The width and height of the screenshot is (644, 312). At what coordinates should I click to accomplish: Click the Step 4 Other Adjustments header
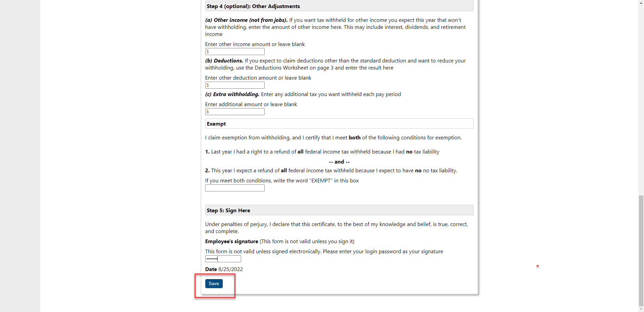(339, 6)
